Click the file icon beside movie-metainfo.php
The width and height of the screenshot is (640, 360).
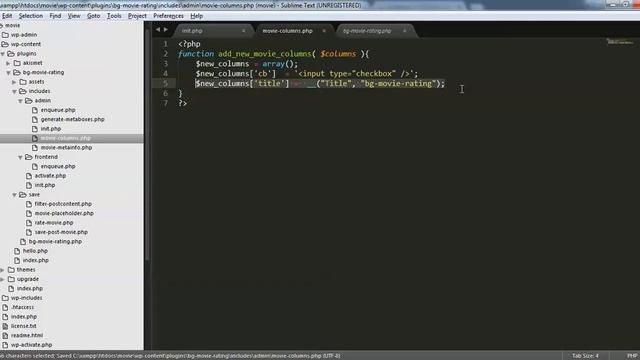click(x=35, y=147)
